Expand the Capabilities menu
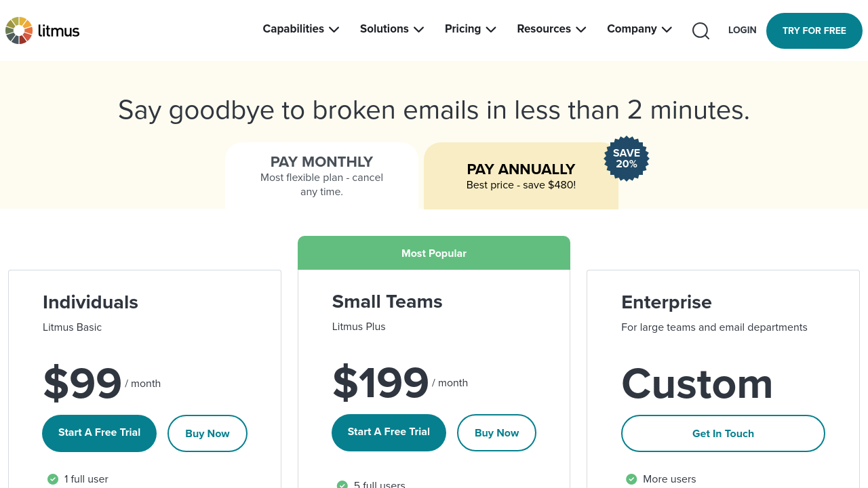The image size is (868, 488). (300, 29)
